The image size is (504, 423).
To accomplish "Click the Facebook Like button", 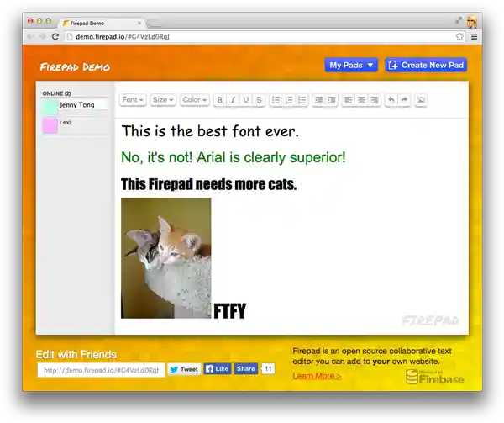I will (218, 368).
